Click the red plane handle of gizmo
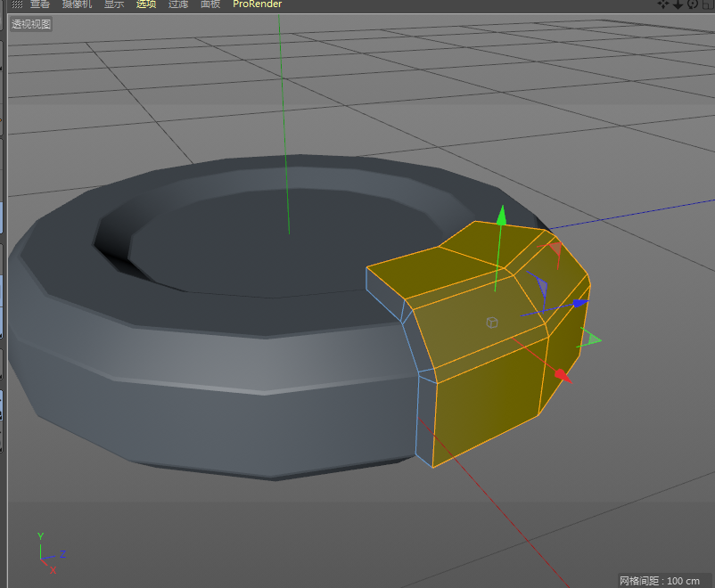This screenshot has height=588, width=715. tap(555, 250)
